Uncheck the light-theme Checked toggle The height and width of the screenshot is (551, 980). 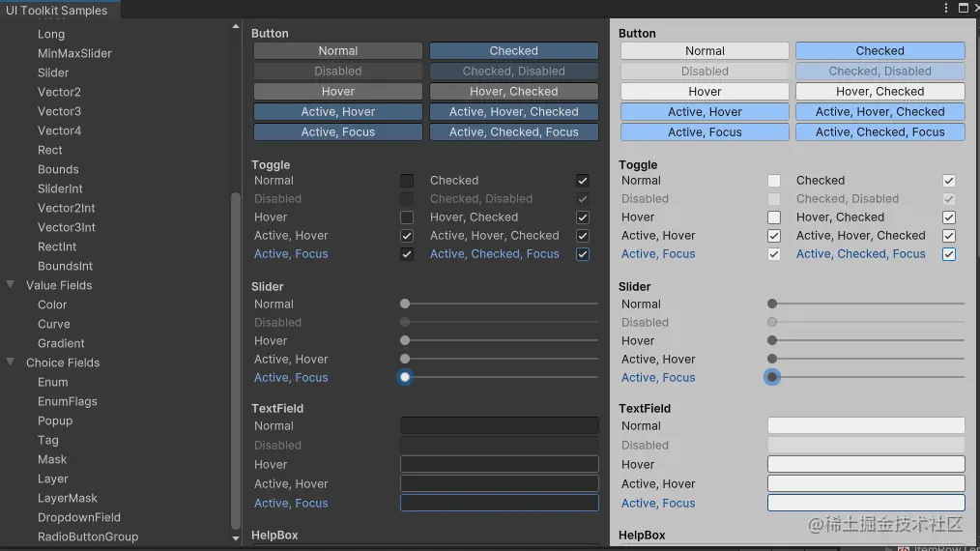coord(949,181)
